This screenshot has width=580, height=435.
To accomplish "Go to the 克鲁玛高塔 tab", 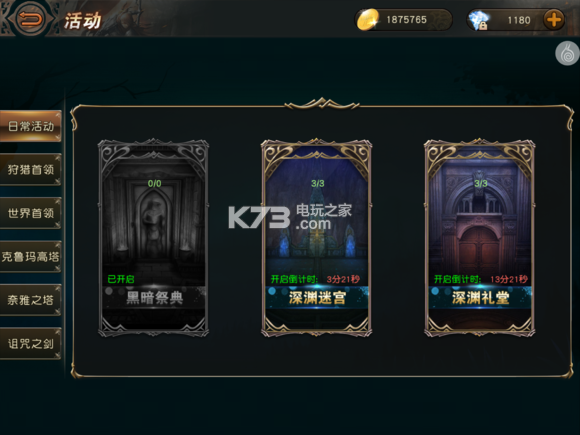I will (x=31, y=256).
